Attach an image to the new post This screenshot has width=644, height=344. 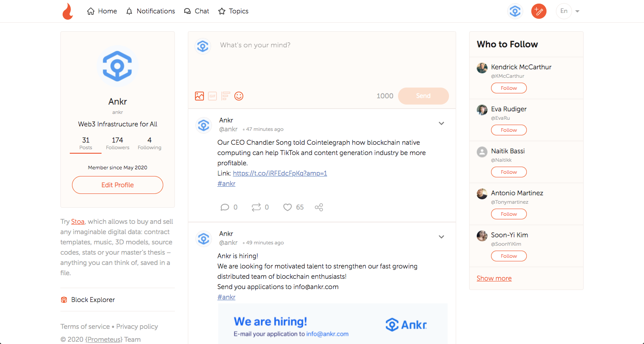[199, 96]
